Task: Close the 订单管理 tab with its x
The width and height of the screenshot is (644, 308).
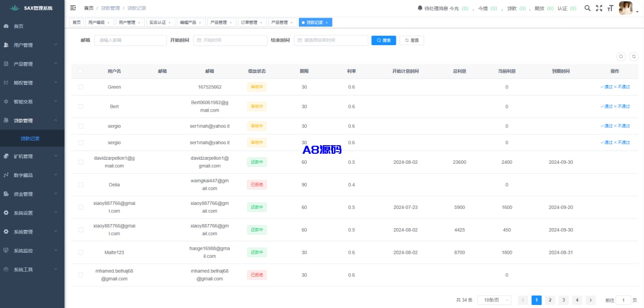Action: (x=261, y=23)
